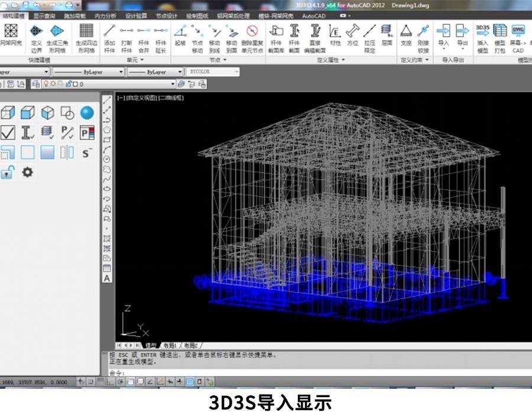Viewport: 532px width, 416px height.
Task: Click the 模型打包 pack model icon
Action: click(x=499, y=38)
